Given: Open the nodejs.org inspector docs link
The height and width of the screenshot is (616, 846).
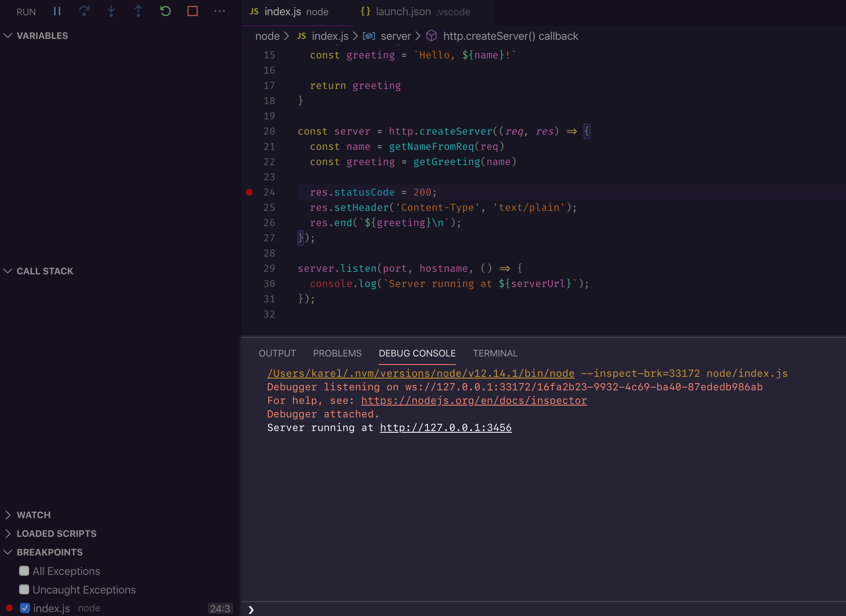Looking at the screenshot, I should 474,401.
